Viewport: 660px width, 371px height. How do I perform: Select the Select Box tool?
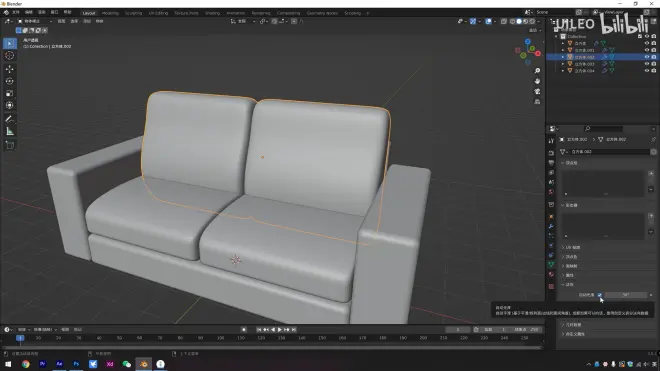click(x=10, y=43)
